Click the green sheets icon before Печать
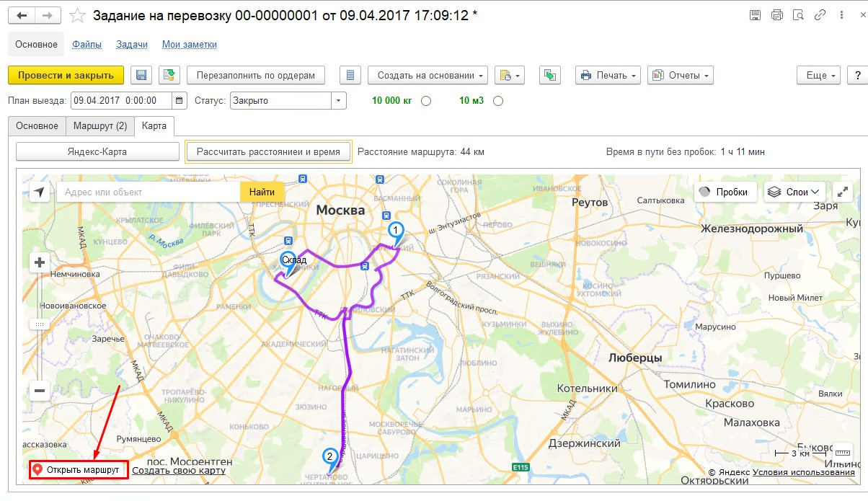868x501 pixels. coord(551,75)
